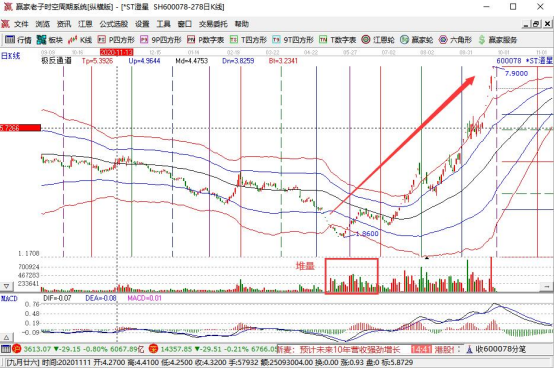Image resolution: width=554 pixels, height=369 pixels.
Task: Click the red 沪 Shanghai index icon
Action: pos(17,349)
